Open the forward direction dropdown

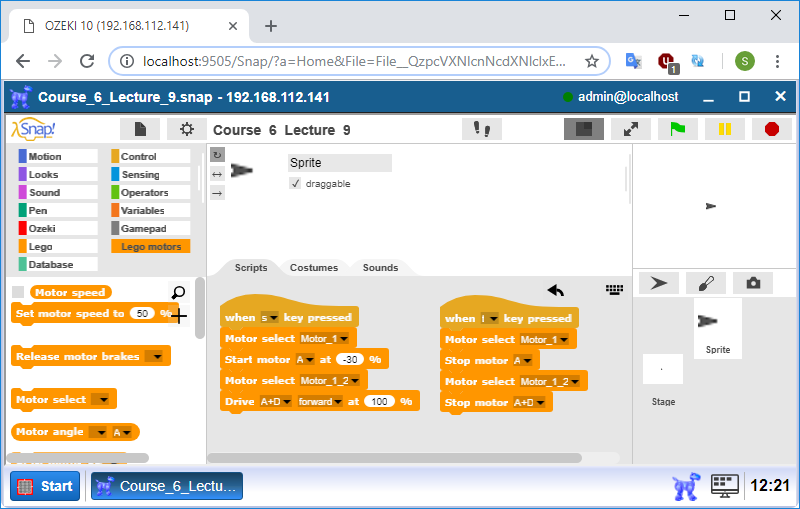click(x=320, y=401)
